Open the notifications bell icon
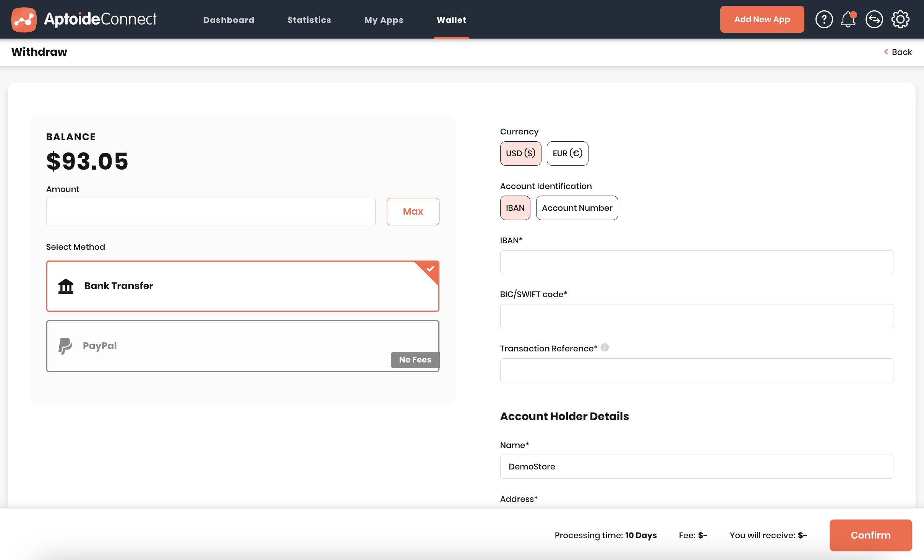 coord(848,19)
